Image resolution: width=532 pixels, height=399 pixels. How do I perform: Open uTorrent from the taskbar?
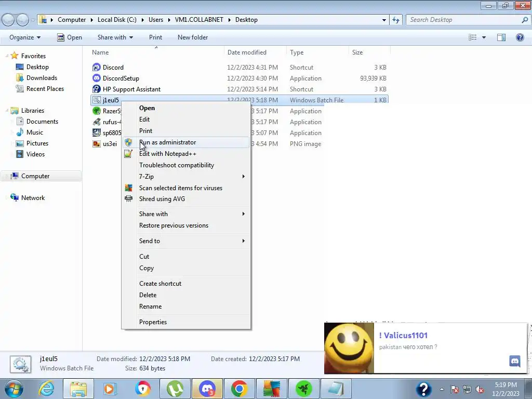[175, 389]
